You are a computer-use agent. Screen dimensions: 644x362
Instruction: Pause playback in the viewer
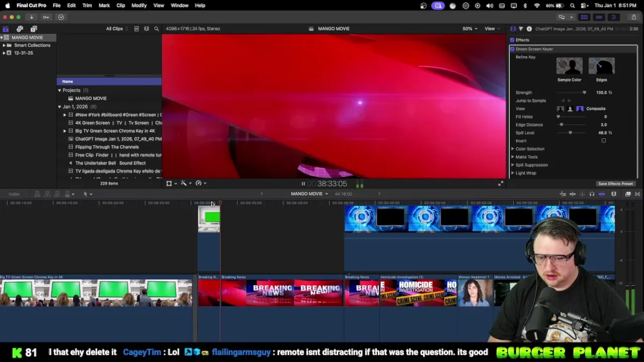click(x=303, y=184)
